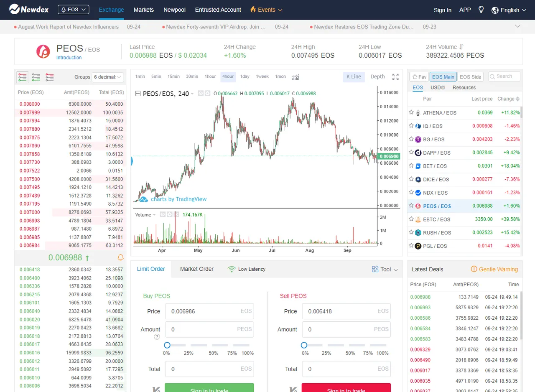Screen dimensions: 535x392
Task: Click the fire Events icon
Action: point(253,9)
